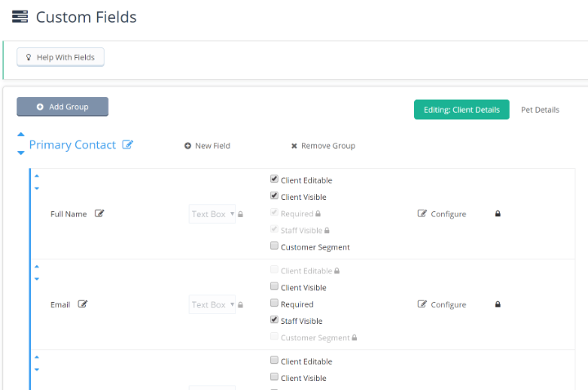Image resolution: width=588 pixels, height=390 pixels.
Task: Click lock icon next to Email Client Editable
Action: coord(336,271)
